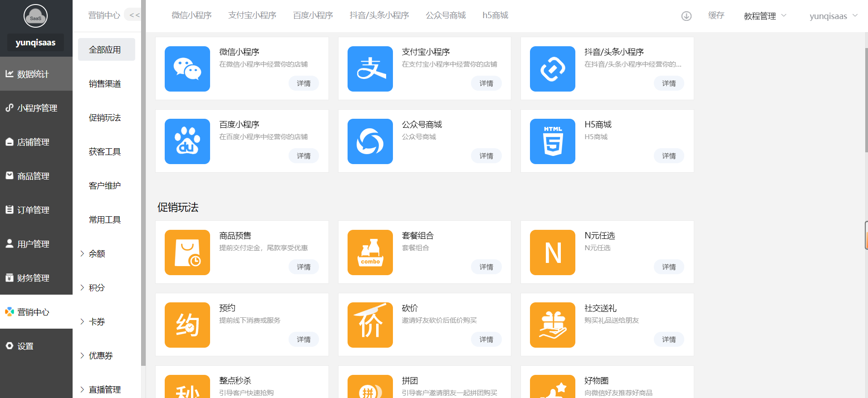Select 营销中心 in the dark sidebar
The image size is (868, 398).
pyautogui.click(x=36, y=312)
